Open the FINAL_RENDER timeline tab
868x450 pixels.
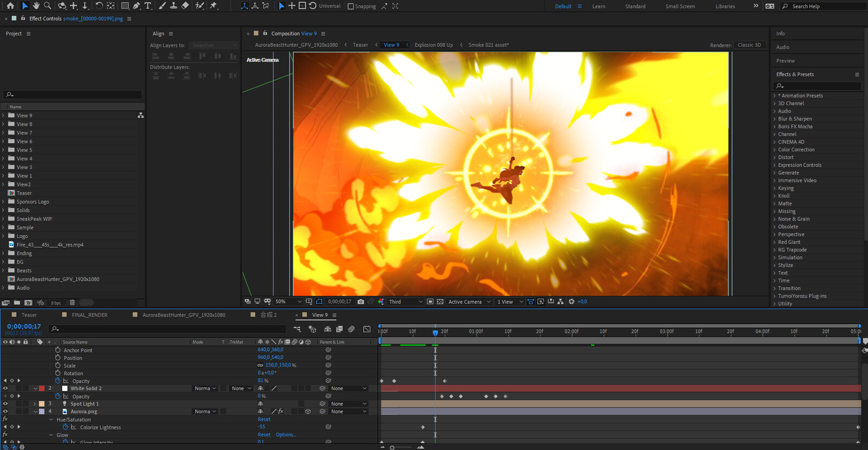pos(90,315)
